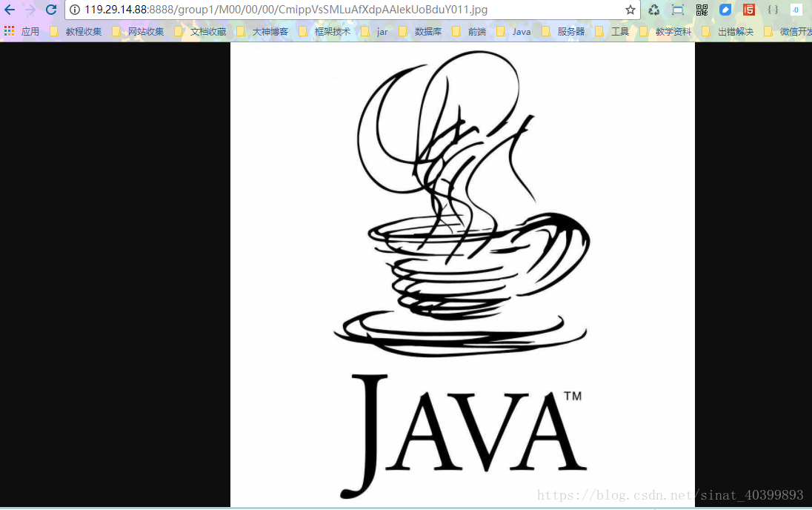Viewport: 812px width, 510px height.
Task: Open the 微信开发 bookmark folder
Action: coord(788,32)
